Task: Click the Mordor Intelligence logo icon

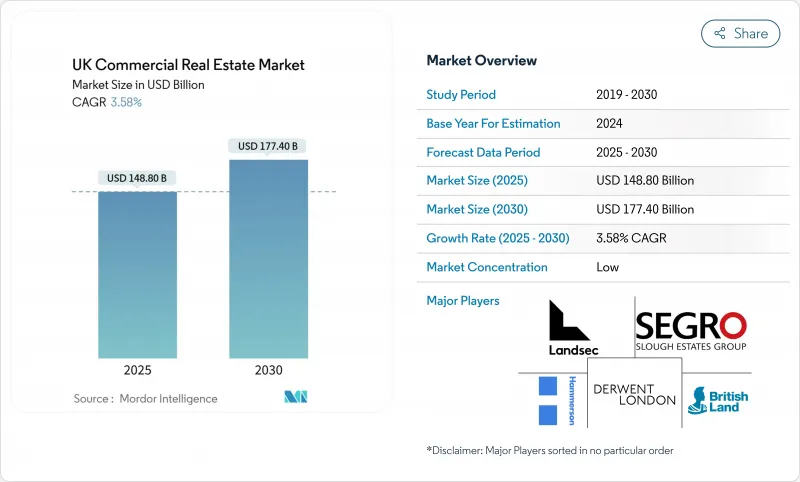Action: point(296,397)
